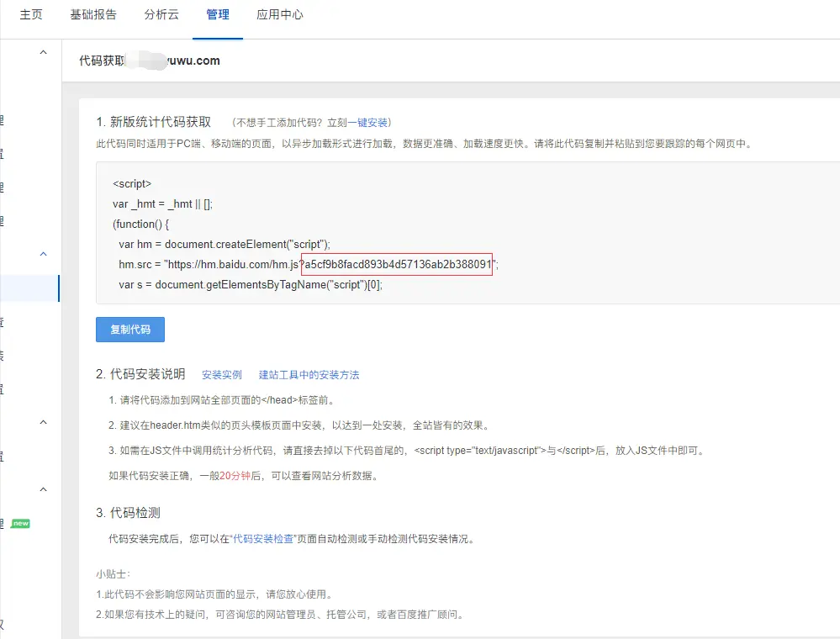Viewport: 840px width, 639px height.
Task: Click the 小贴士 label
Action: pyautogui.click(x=113, y=574)
